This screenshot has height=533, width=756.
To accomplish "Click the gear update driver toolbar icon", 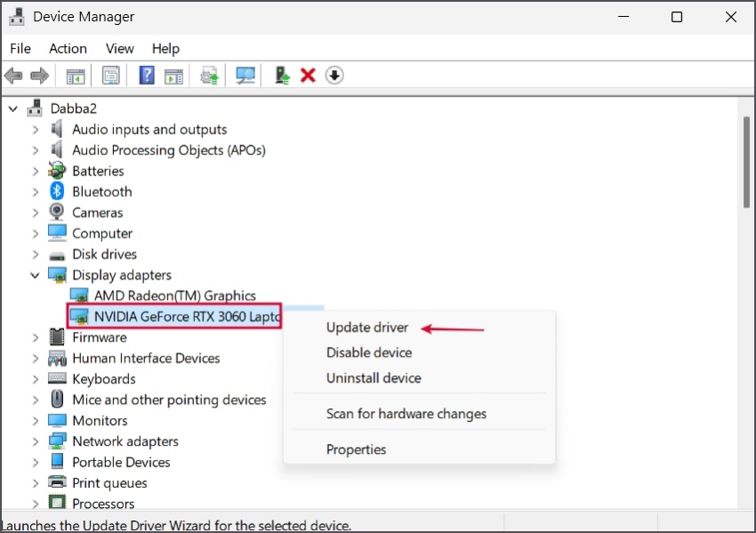I will pyautogui.click(x=209, y=76).
